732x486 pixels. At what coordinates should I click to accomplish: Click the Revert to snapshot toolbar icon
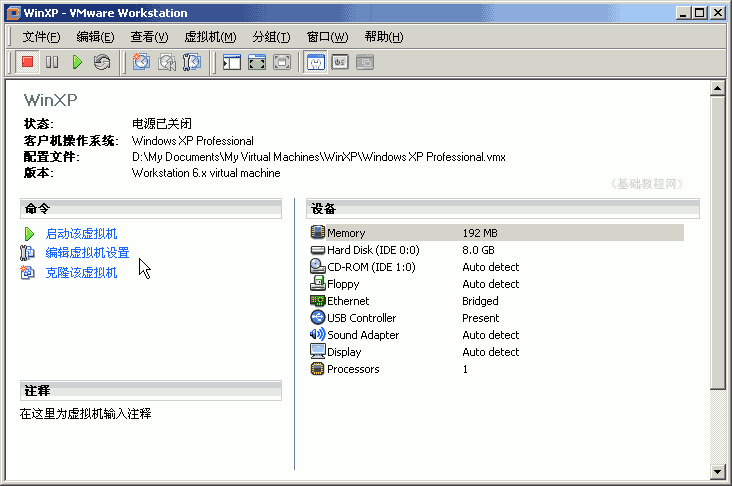[166, 62]
